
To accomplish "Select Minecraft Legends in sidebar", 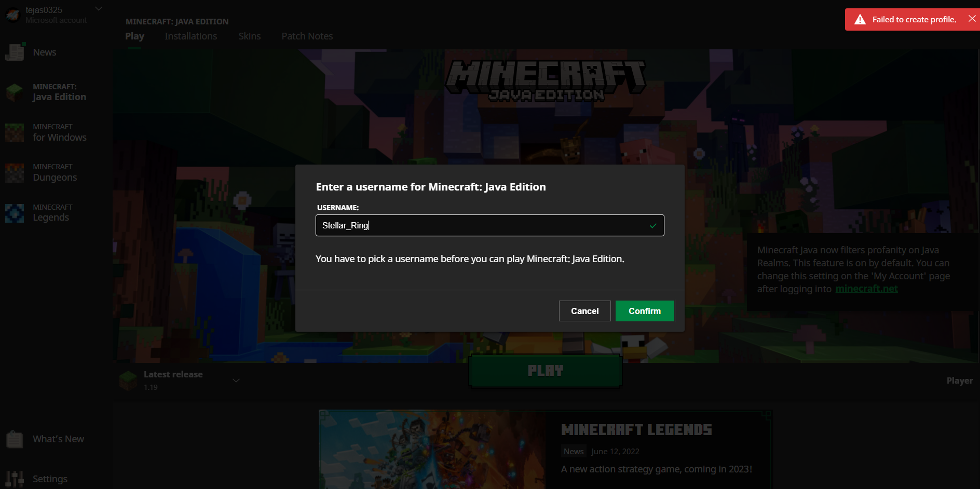I will [56, 213].
